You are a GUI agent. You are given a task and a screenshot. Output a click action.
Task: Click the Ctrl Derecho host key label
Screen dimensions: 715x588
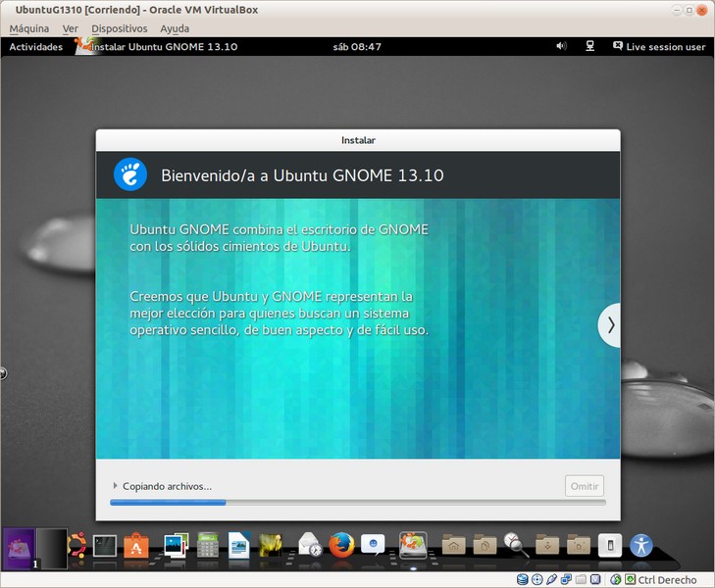[x=667, y=580]
